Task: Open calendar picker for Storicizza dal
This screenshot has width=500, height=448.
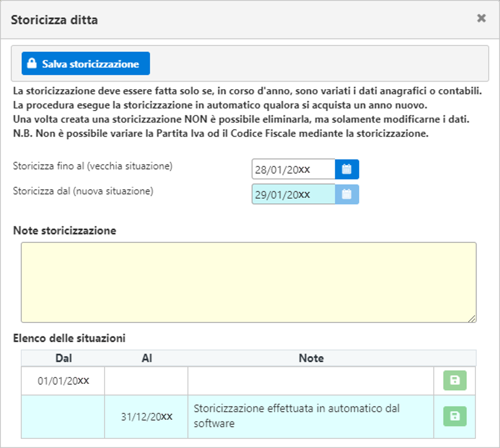Action: tap(347, 194)
